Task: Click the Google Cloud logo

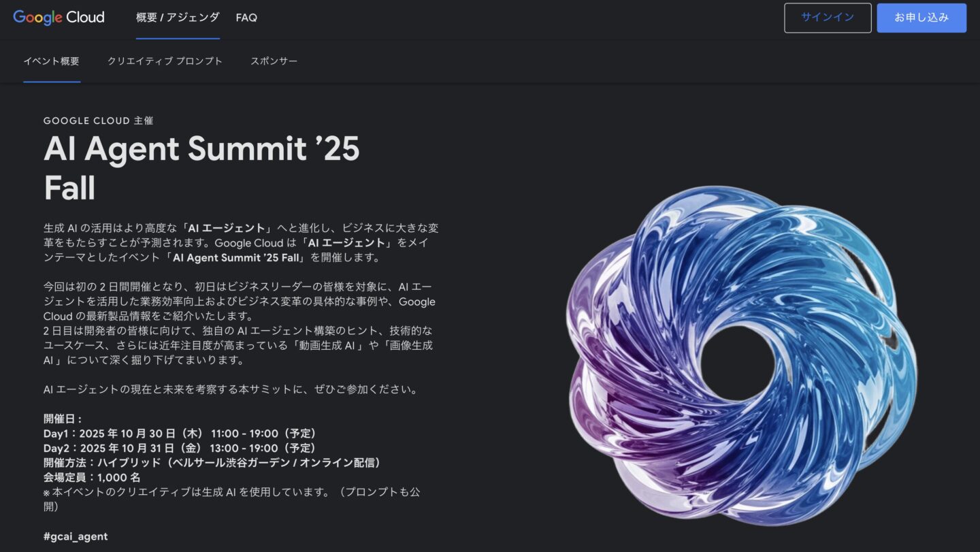Action: [x=59, y=18]
